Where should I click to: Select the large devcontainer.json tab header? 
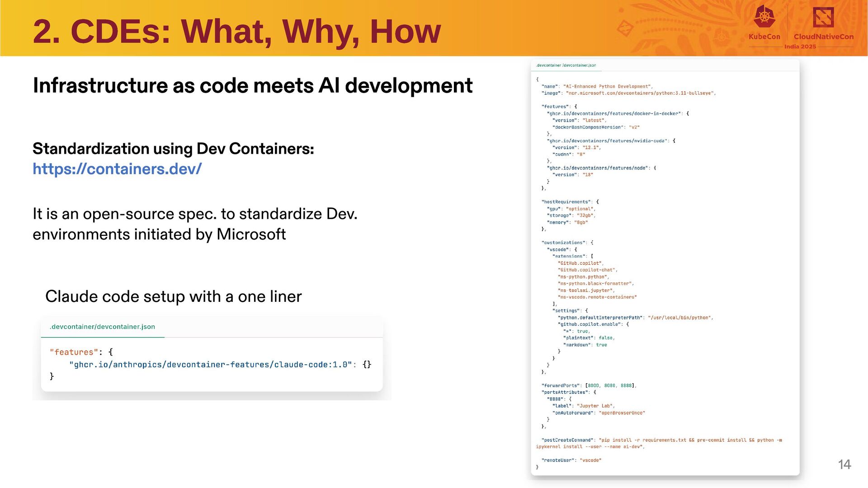[x=566, y=66]
